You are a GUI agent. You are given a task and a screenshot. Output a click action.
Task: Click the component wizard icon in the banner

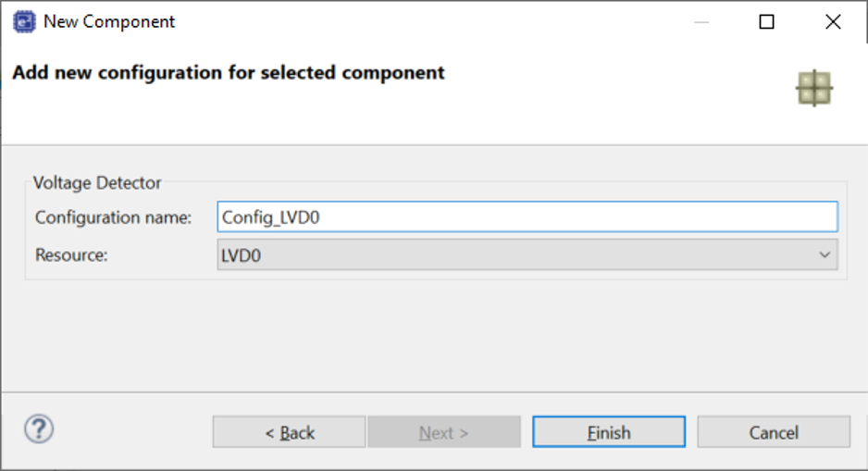(814, 88)
